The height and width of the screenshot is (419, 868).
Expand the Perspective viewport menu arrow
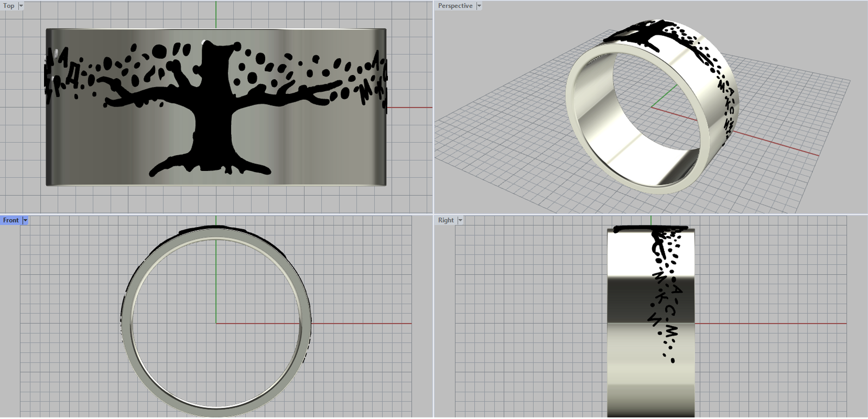coord(479,6)
